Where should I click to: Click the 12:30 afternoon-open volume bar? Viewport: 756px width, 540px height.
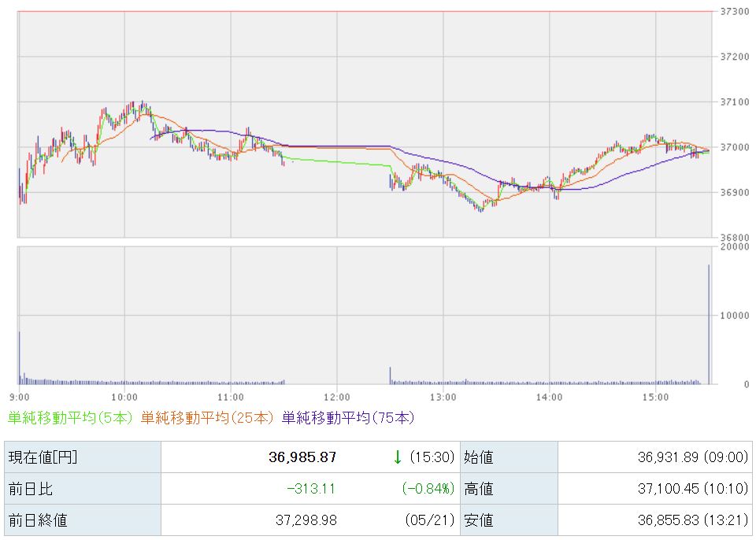point(390,375)
